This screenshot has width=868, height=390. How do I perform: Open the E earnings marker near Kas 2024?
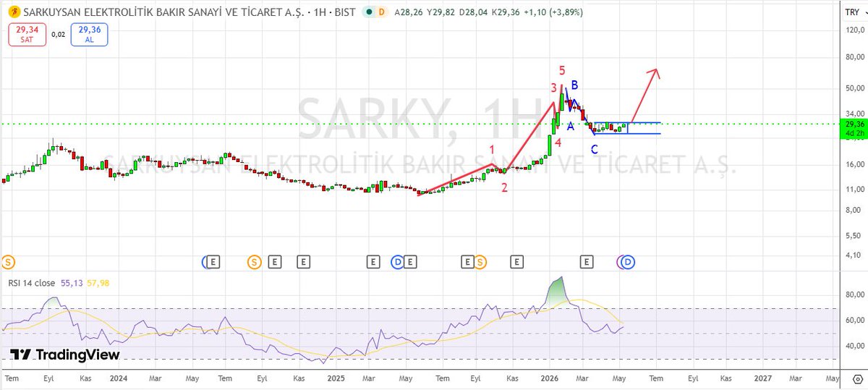click(x=303, y=261)
